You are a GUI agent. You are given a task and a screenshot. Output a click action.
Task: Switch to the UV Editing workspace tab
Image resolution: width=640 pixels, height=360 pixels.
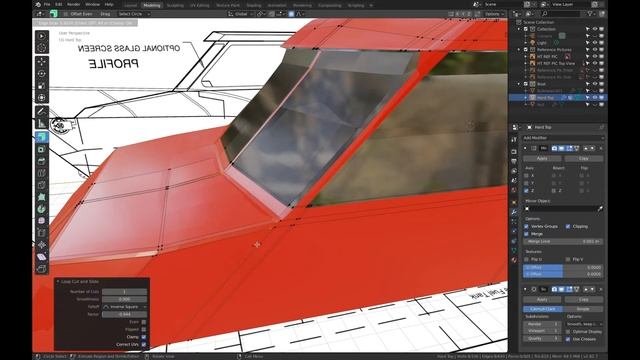point(200,5)
